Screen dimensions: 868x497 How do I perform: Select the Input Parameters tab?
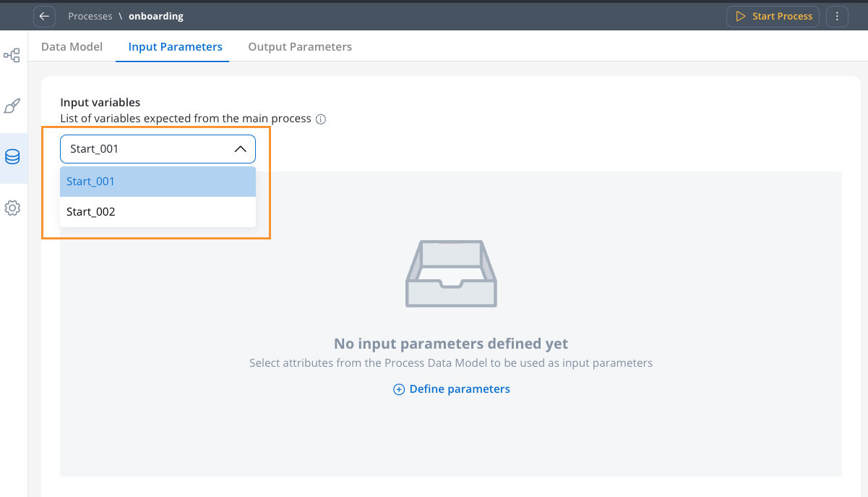[176, 46]
